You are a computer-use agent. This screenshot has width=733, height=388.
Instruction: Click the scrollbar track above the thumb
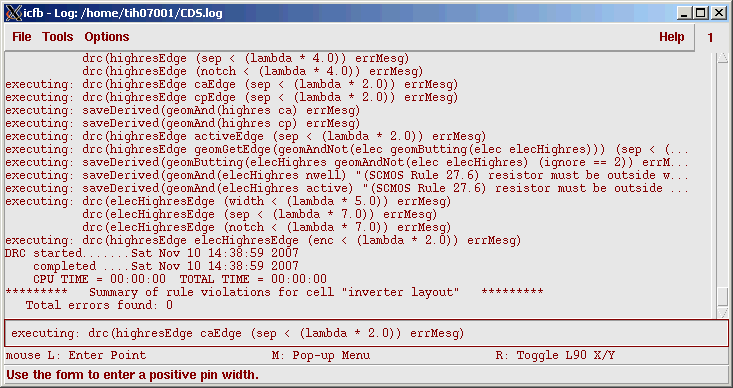pos(723,175)
